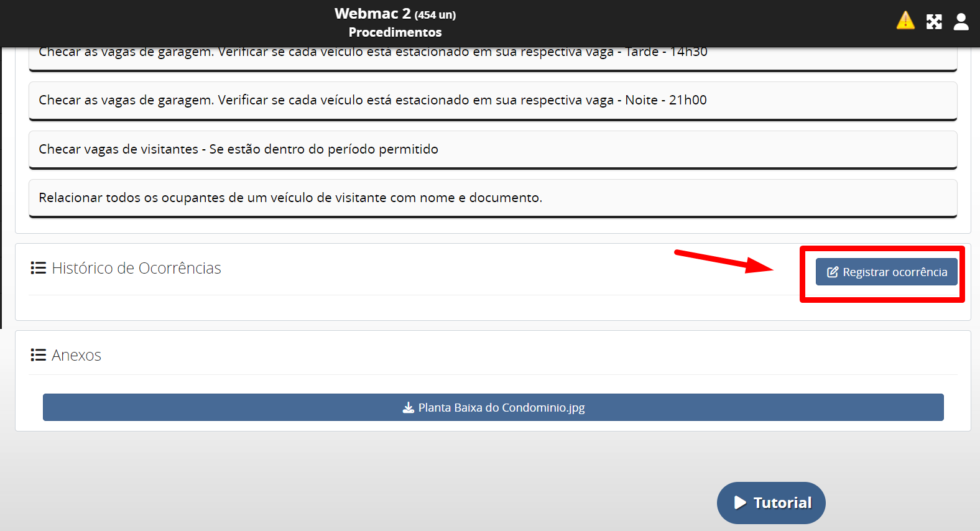This screenshot has width=980, height=531.
Task: Click the yellow warning triangle icon
Action: coord(905,21)
